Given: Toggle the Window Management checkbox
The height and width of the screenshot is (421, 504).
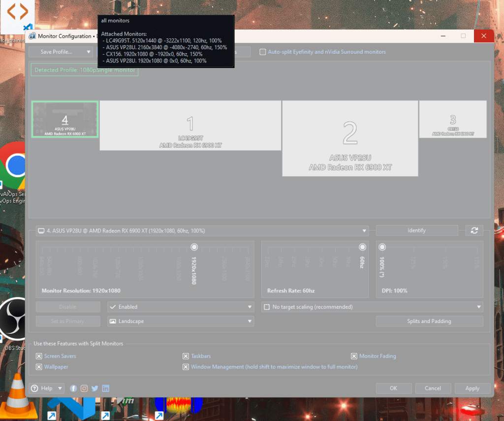Looking at the screenshot, I should [186, 367].
